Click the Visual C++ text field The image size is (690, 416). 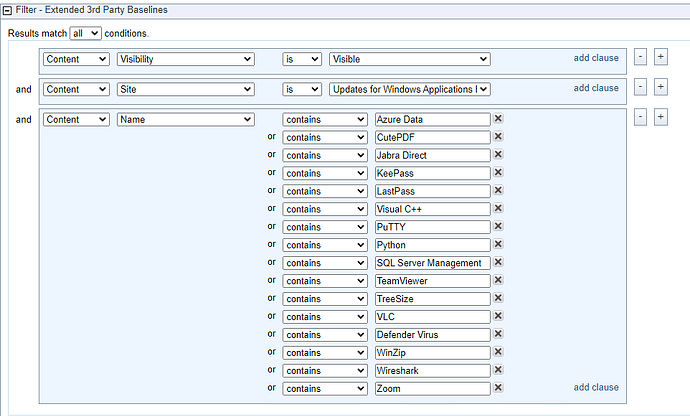[433, 210]
